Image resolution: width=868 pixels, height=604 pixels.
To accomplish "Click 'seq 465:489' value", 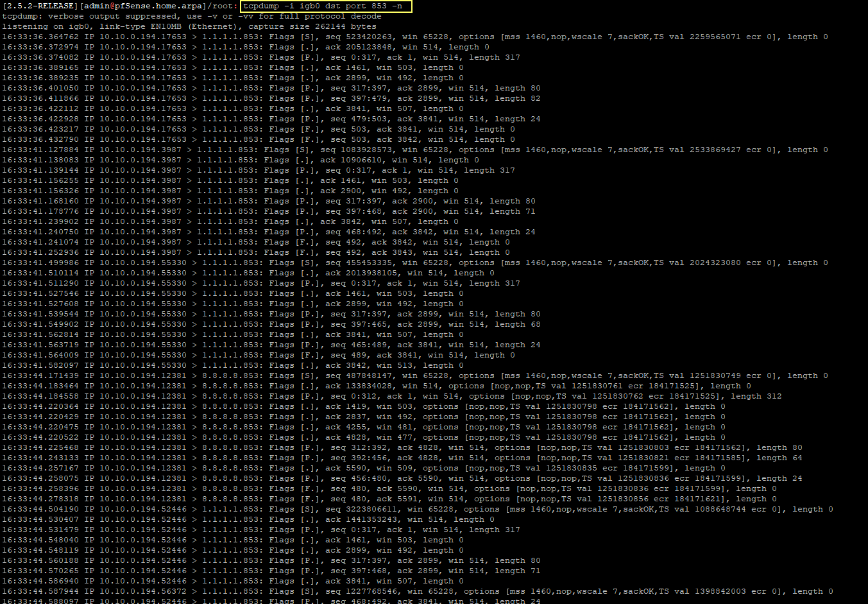I will pos(359,345).
